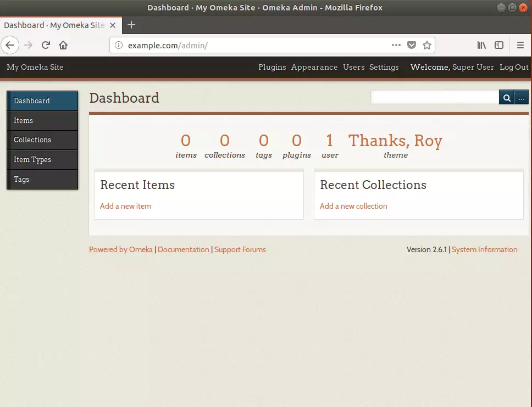
Task: Open the Super User profile link
Action: [473, 67]
